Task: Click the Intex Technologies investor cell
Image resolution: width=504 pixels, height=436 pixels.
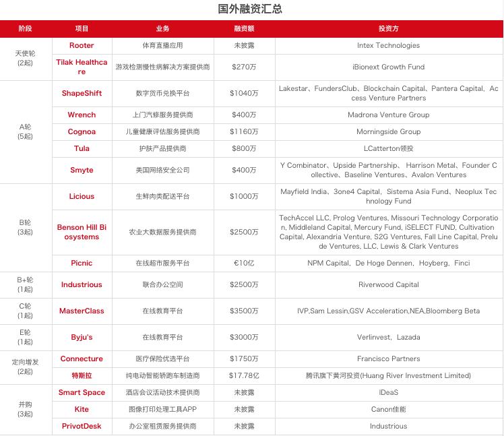Action: pyautogui.click(x=388, y=46)
